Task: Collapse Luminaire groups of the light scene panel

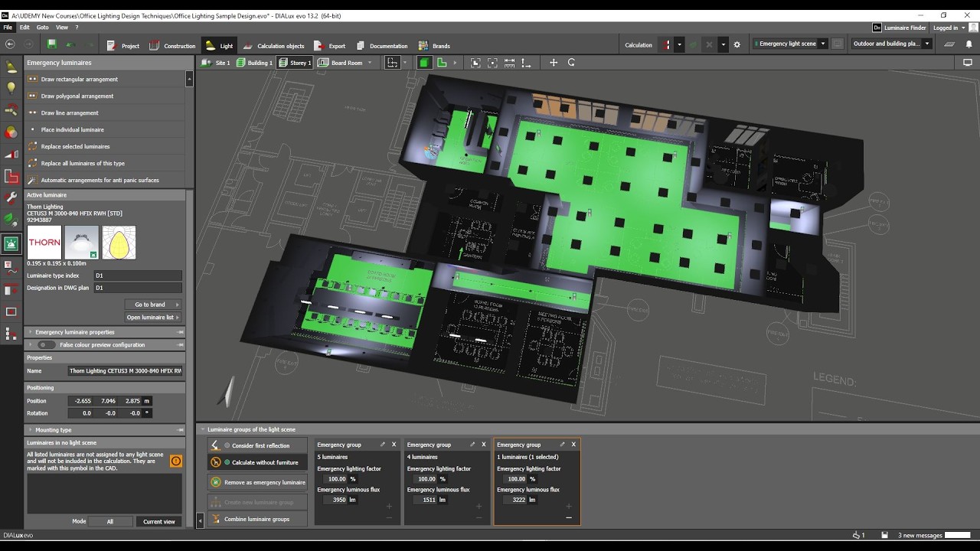Action: pos(203,429)
